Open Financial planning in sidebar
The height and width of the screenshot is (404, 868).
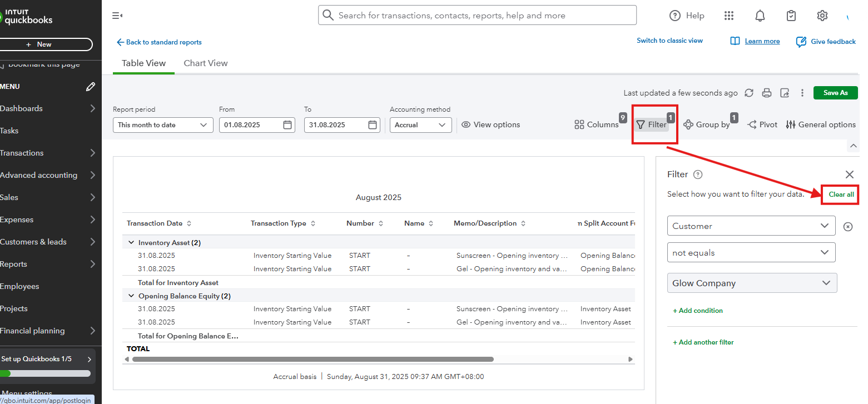(32, 331)
